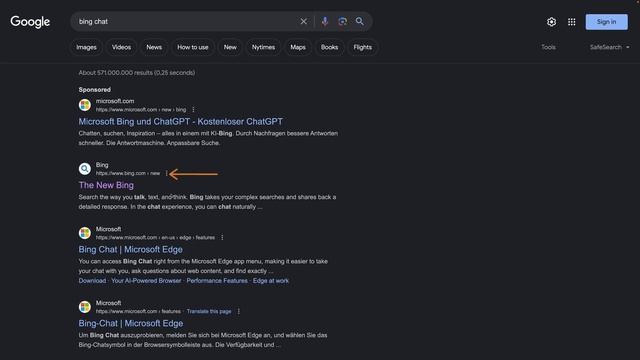Click the About 571.000.000 results text

137,73
